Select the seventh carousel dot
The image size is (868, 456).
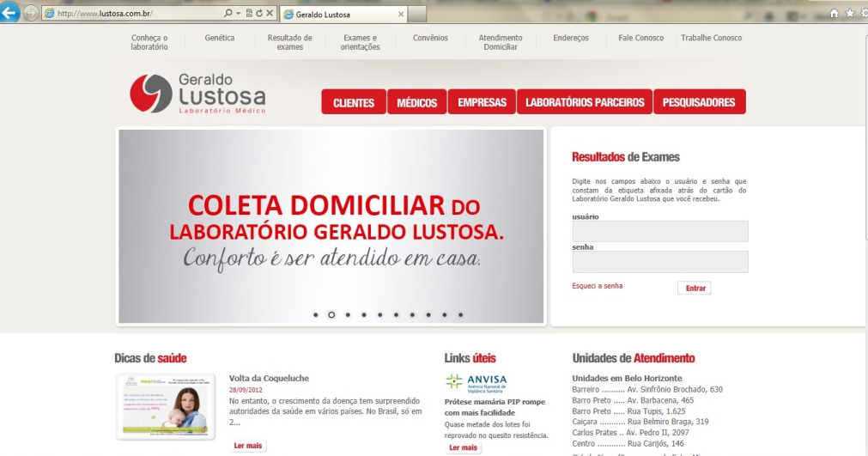[x=412, y=315]
